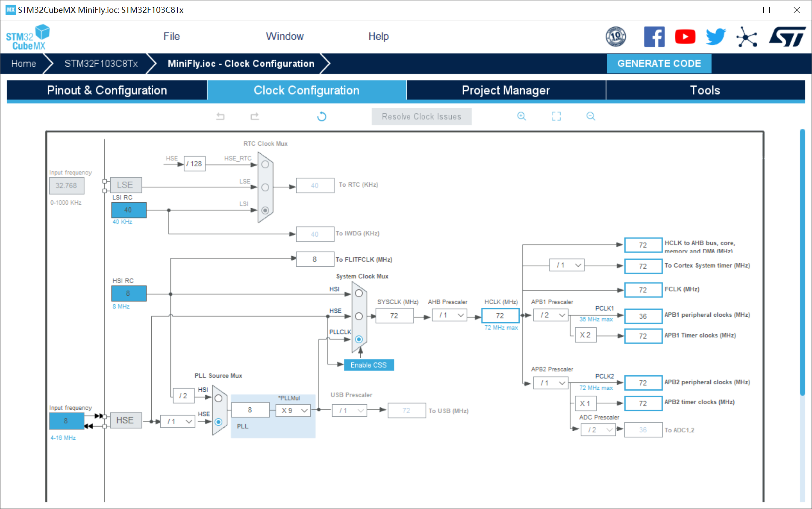Open the Twitter bird icon link

716,37
